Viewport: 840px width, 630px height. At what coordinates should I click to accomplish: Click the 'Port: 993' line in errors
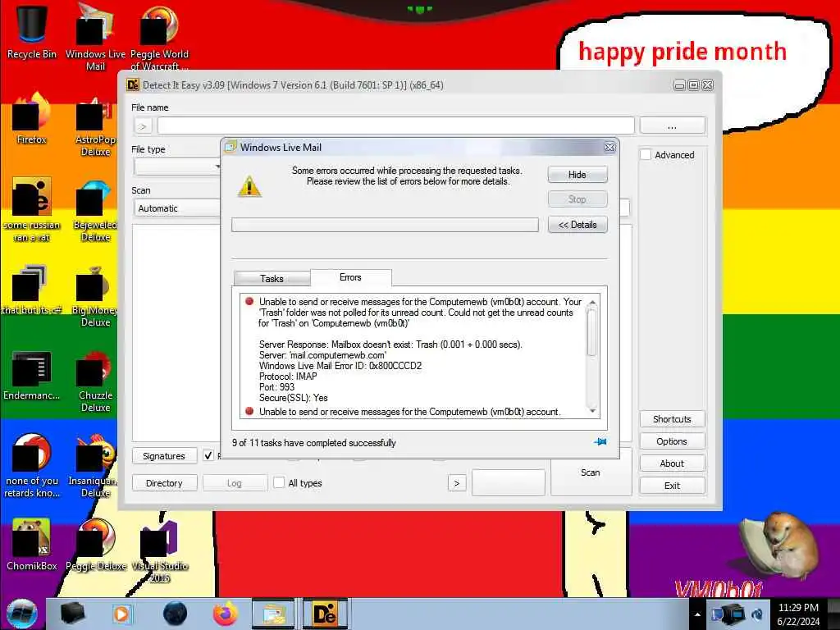pos(277,387)
